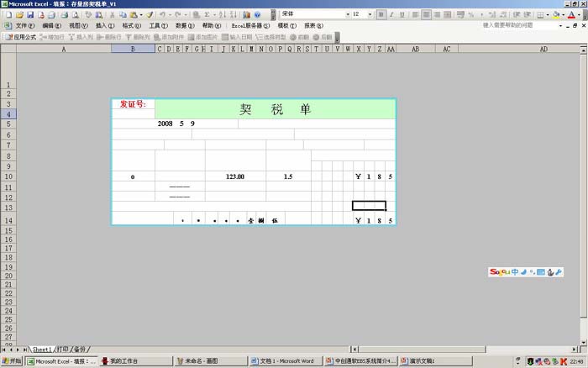Toggle Bold formatting
The width and height of the screenshot is (588, 368).
(x=381, y=14)
